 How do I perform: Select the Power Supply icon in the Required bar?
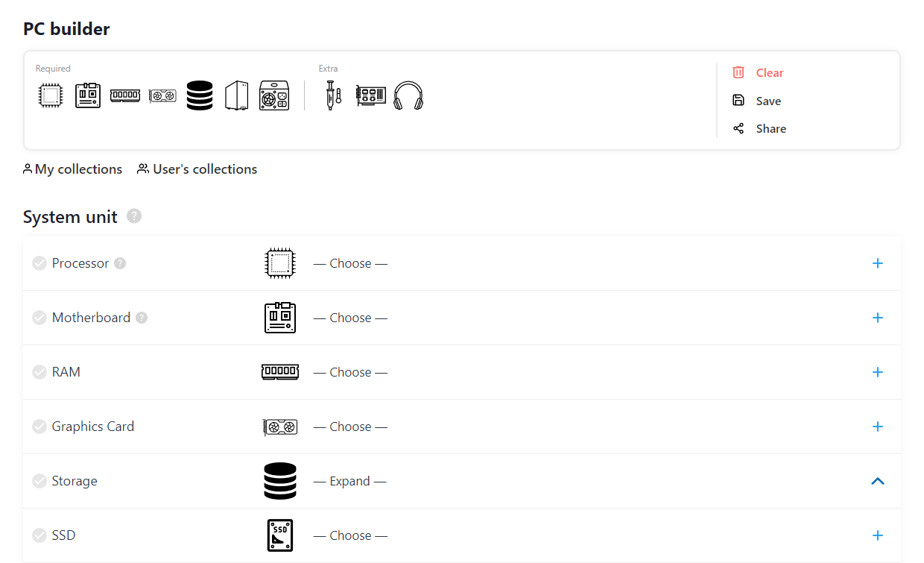274,95
